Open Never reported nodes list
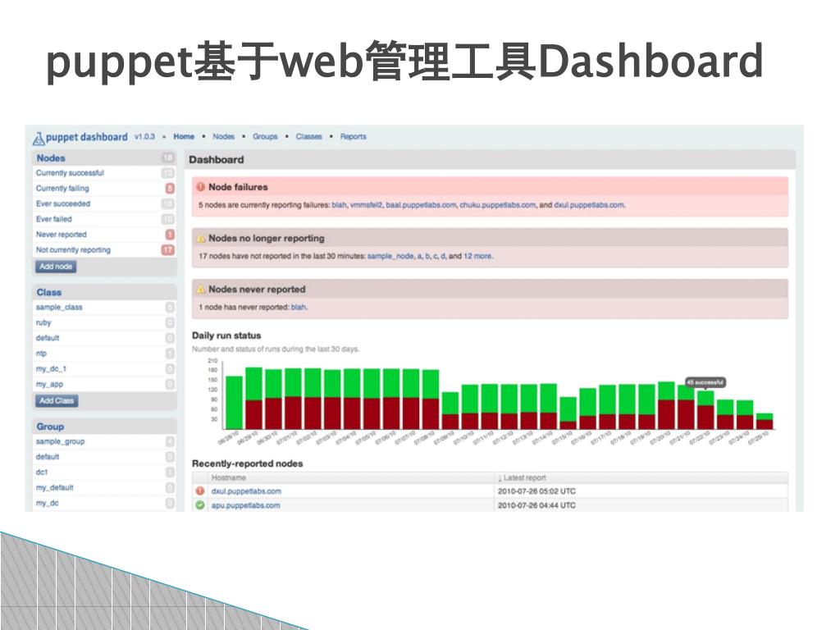The width and height of the screenshot is (840, 630). pyautogui.click(x=61, y=235)
